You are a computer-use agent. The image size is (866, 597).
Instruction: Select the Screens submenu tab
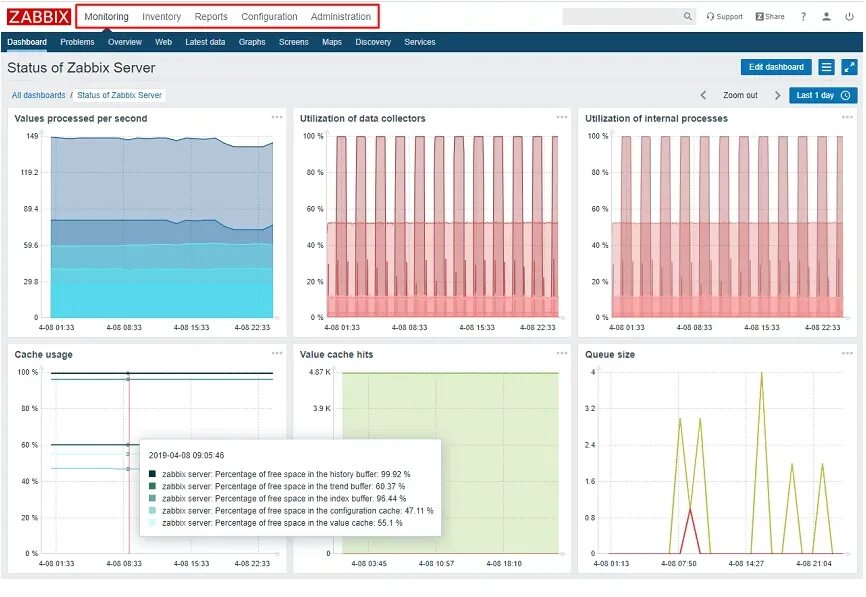pos(293,42)
